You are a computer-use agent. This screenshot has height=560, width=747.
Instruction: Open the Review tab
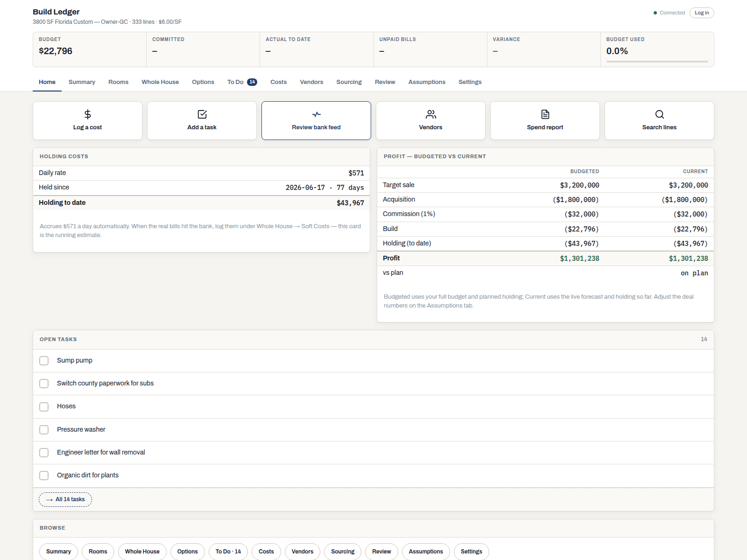click(385, 82)
